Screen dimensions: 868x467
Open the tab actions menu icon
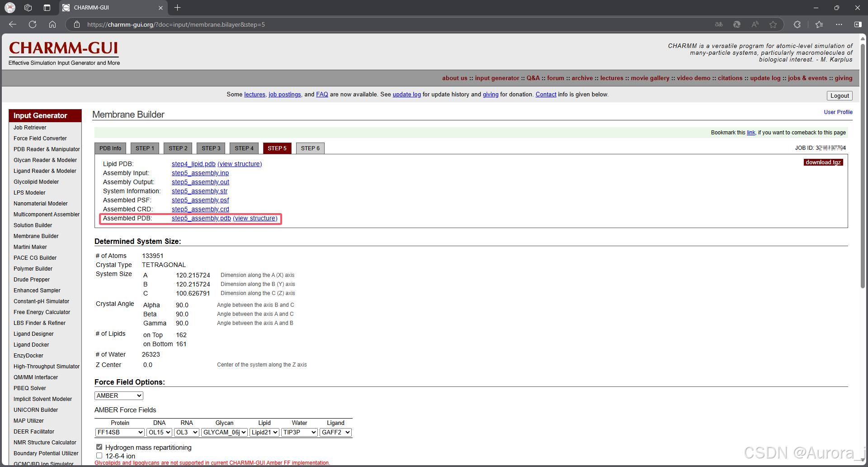click(x=47, y=8)
